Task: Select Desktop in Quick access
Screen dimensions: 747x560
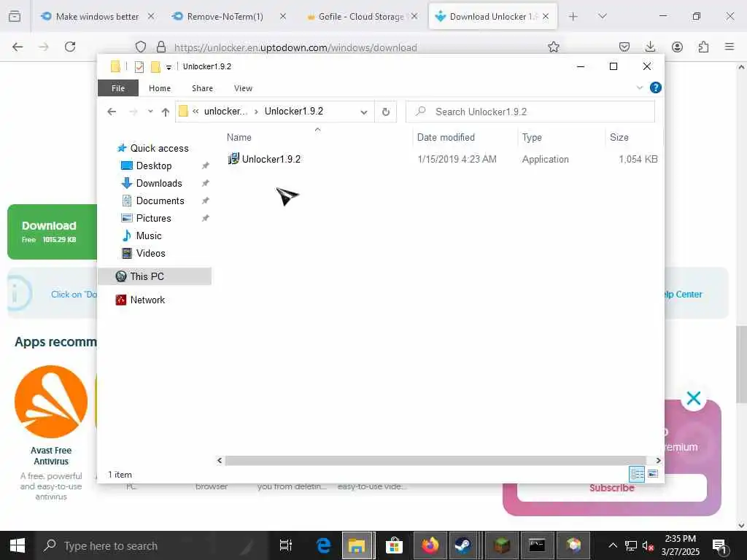Action: pyautogui.click(x=153, y=166)
